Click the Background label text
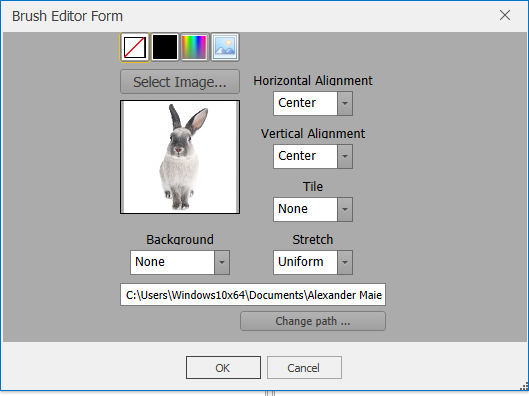529x396 pixels. (x=180, y=239)
